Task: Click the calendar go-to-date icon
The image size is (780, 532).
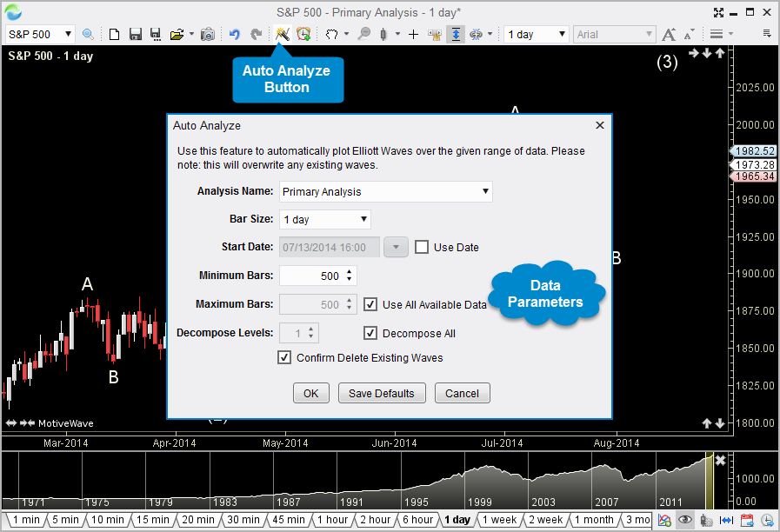Action: click(x=747, y=520)
